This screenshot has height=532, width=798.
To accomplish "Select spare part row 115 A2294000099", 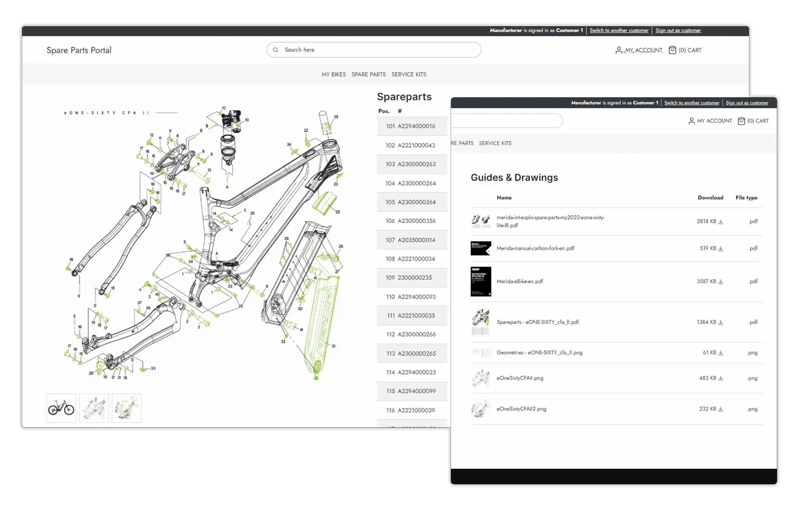I will [412, 391].
